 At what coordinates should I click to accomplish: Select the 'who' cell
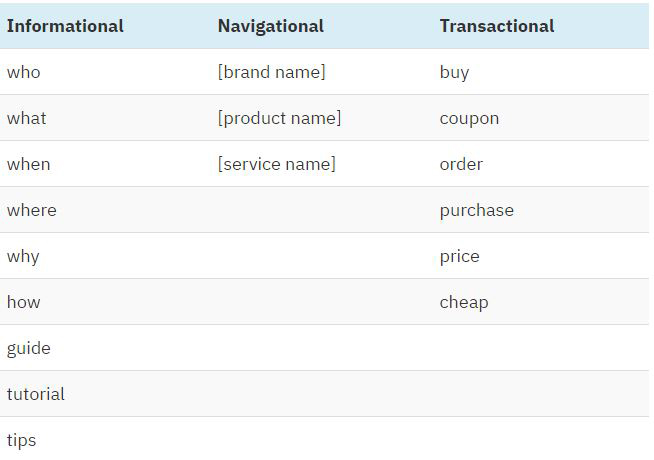[x=24, y=72]
